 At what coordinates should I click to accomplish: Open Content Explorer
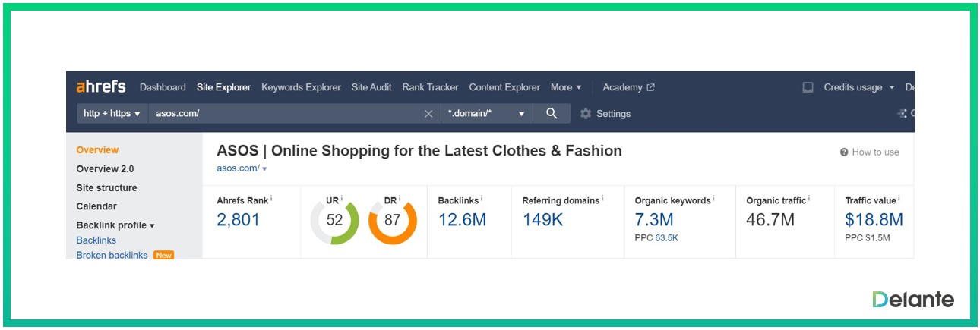504,87
